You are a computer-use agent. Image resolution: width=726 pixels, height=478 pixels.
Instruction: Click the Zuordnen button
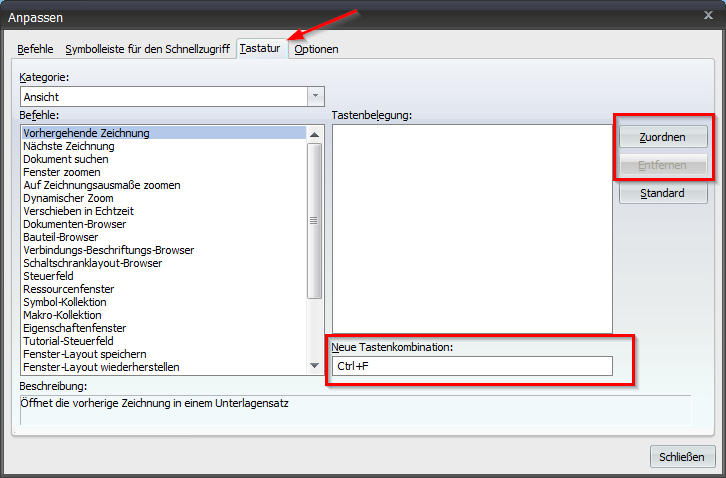point(664,136)
